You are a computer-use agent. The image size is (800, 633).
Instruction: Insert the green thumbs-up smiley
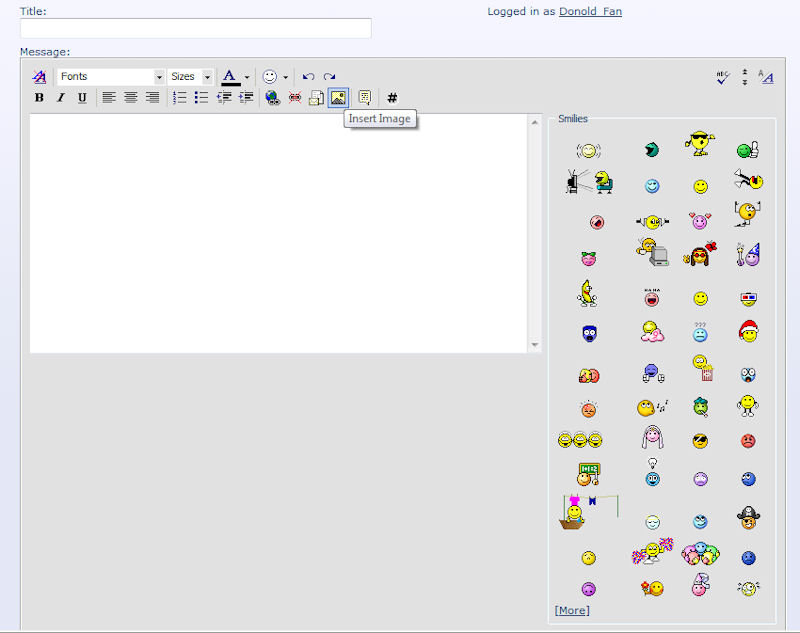tap(748, 150)
